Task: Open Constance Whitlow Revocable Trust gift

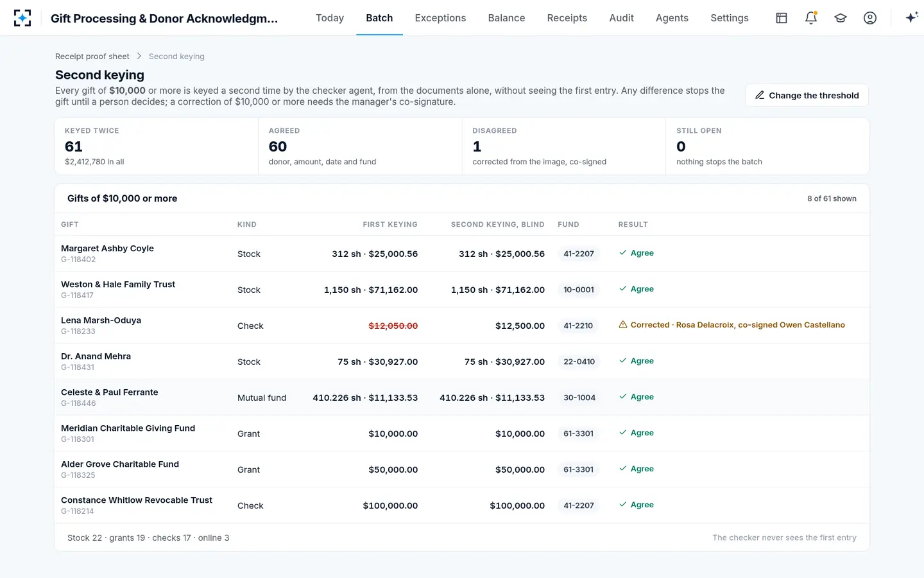Action: pyautogui.click(x=137, y=500)
